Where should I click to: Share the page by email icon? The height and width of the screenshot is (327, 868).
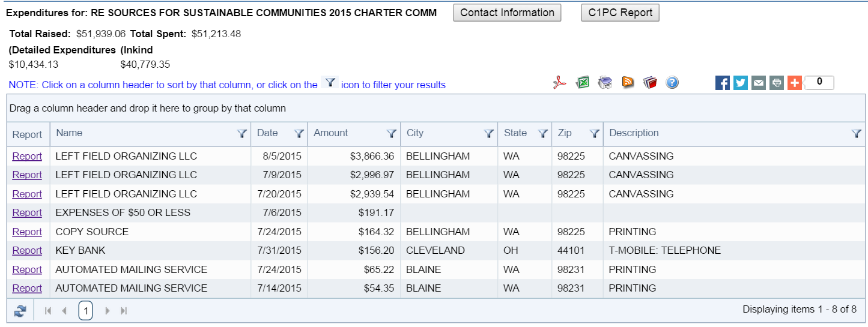pyautogui.click(x=759, y=83)
